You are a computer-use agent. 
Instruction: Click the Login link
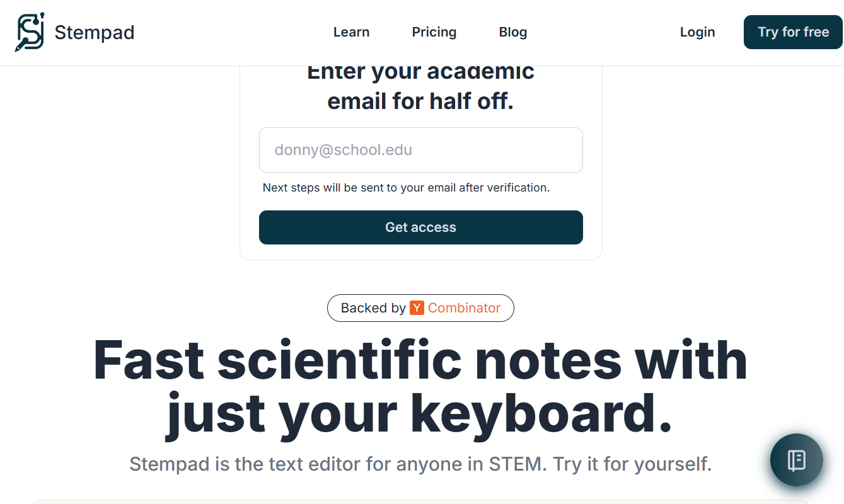[697, 32]
